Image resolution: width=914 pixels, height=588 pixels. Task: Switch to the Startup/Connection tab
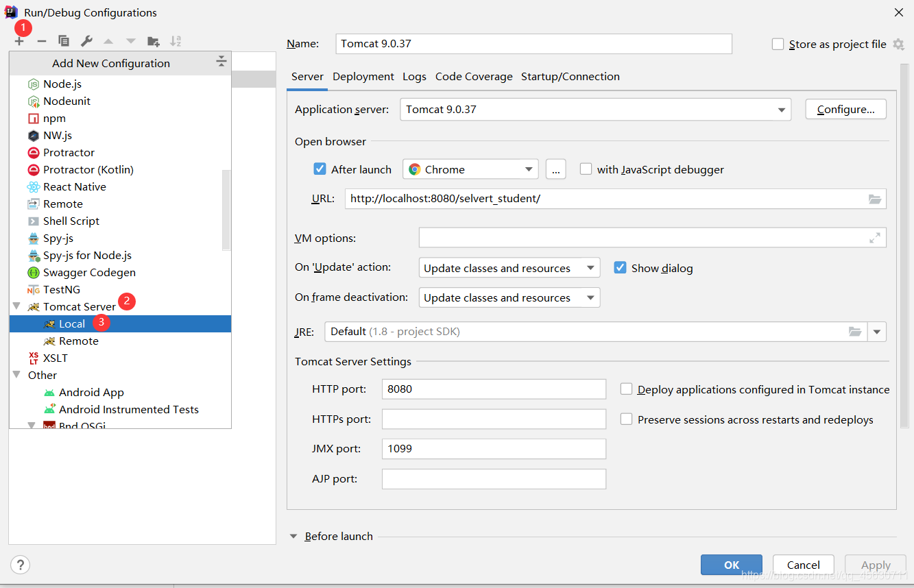tap(570, 77)
